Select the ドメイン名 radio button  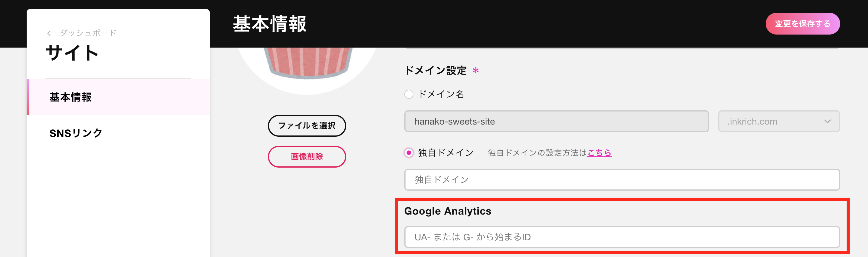click(x=409, y=94)
